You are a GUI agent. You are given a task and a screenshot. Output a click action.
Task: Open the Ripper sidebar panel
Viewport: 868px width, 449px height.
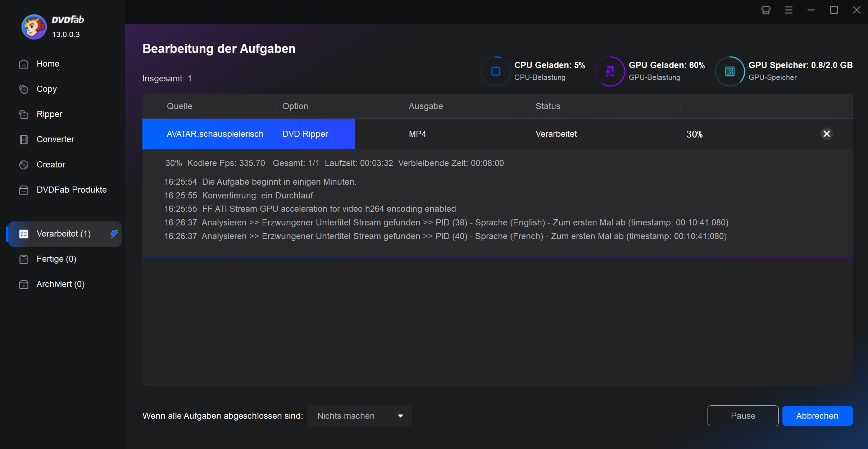click(x=50, y=114)
